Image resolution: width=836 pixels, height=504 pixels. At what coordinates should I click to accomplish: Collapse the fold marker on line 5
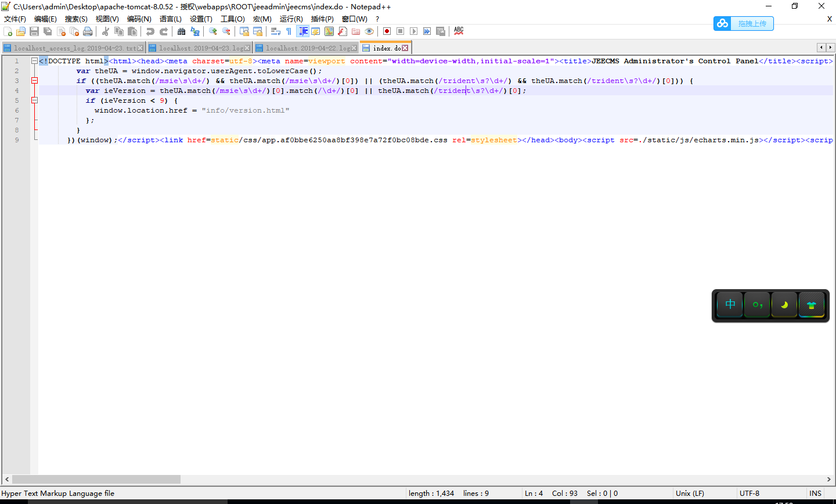34,100
